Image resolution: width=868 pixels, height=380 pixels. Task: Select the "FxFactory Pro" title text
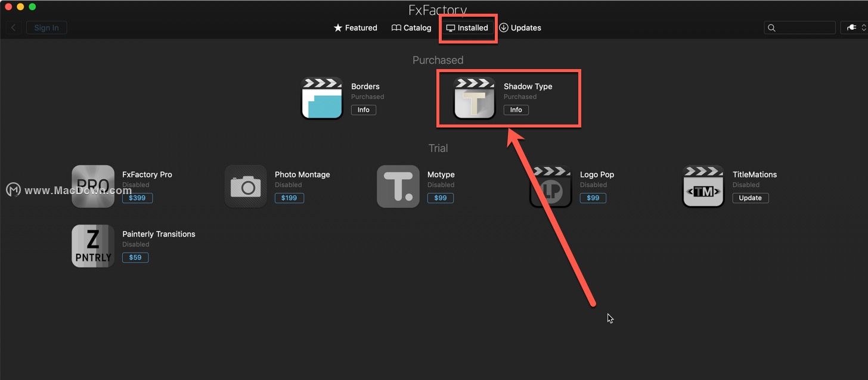click(x=147, y=175)
